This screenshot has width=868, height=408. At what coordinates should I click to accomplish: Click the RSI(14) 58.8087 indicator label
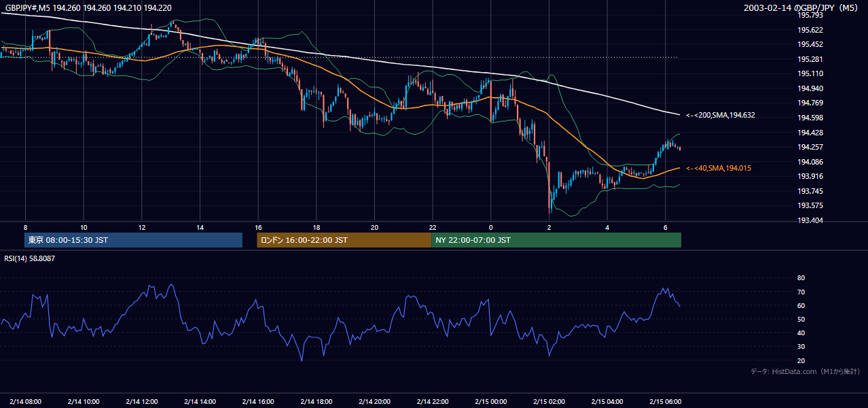tap(30, 258)
